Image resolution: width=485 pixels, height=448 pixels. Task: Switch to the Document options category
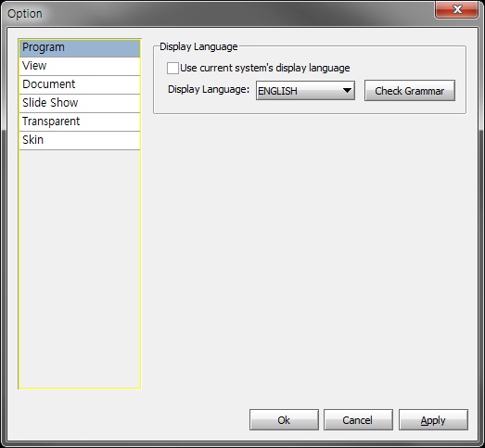click(x=80, y=84)
